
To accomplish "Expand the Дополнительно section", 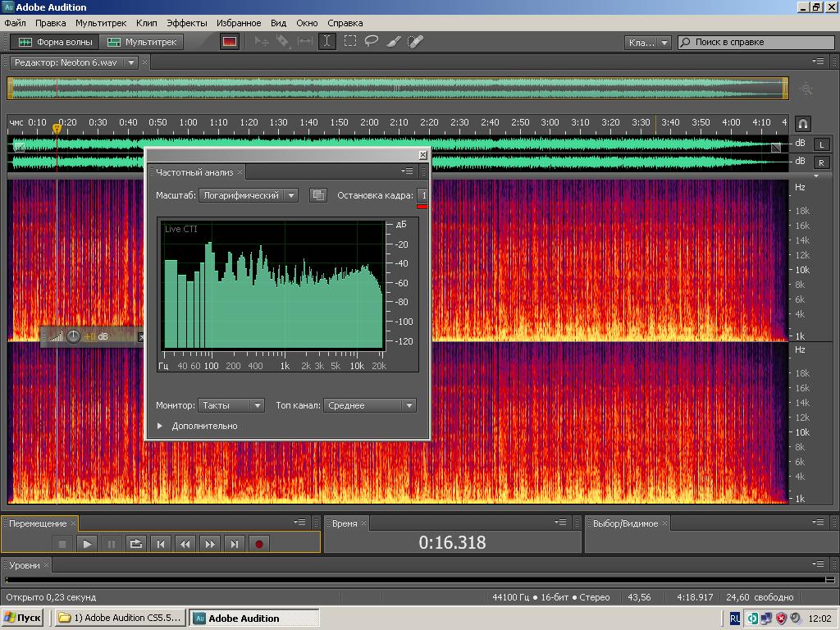I will click(x=161, y=426).
